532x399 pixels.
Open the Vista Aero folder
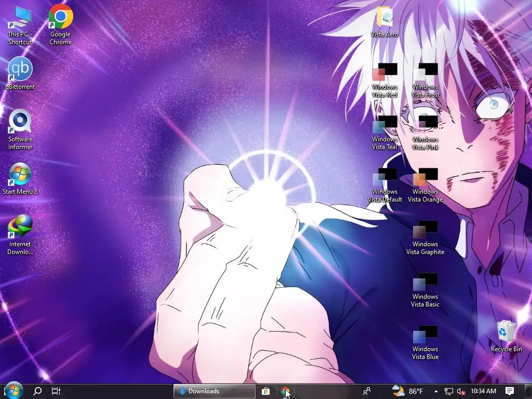pyautogui.click(x=384, y=21)
